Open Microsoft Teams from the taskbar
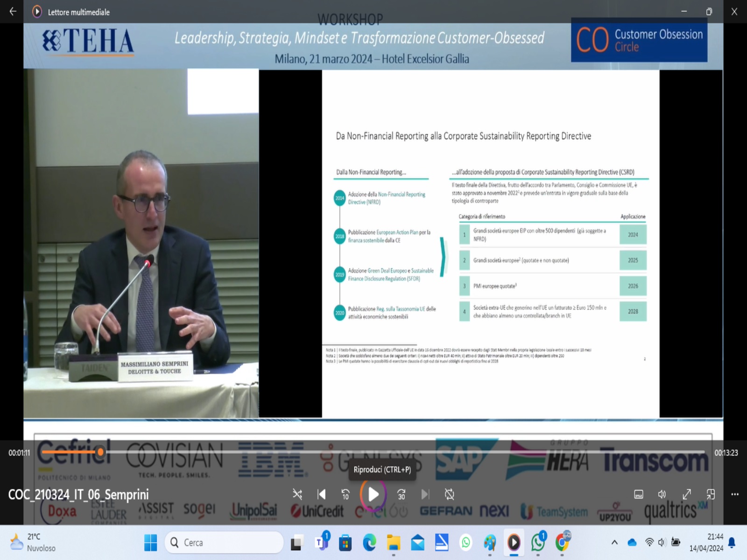747x560 pixels. coord(322,542)
